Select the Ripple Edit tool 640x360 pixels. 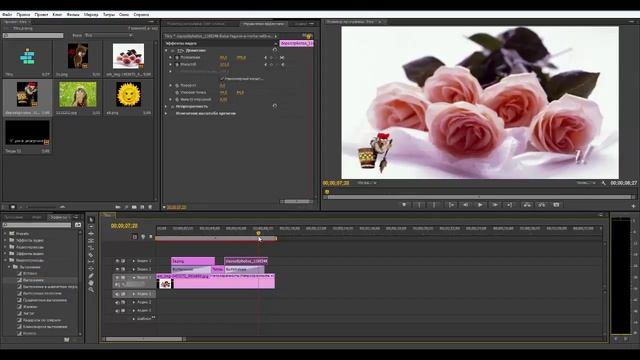91,233
